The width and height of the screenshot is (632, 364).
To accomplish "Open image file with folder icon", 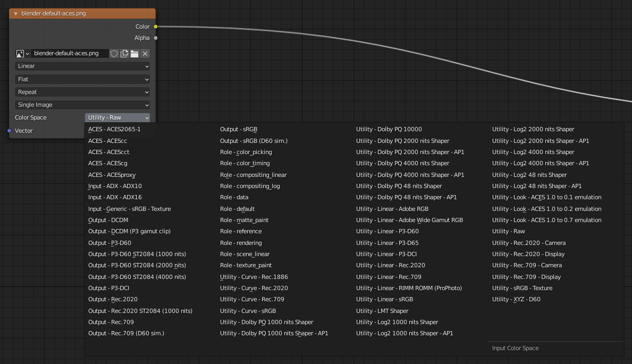I will (134, 54).
